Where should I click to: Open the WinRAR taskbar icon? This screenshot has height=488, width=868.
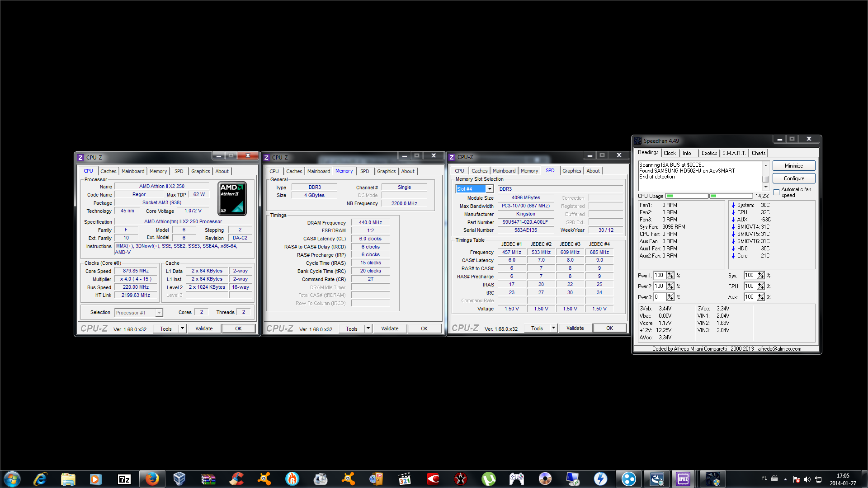click(208, 479)
